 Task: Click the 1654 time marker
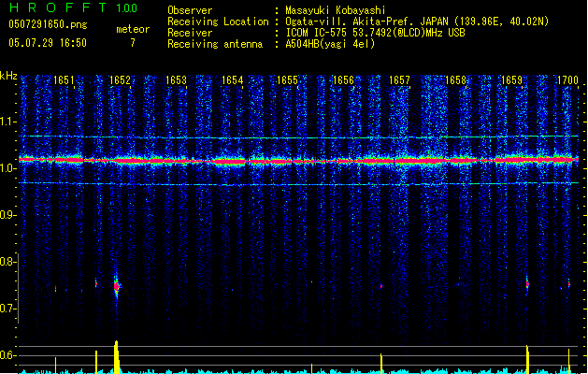232,80
